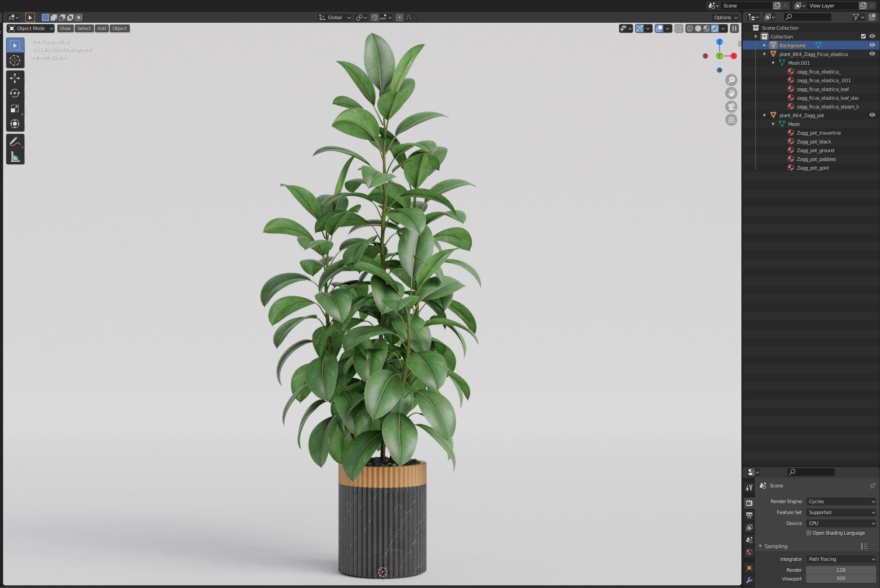Screen dimensions: 880x588
Task: Click the zoom magnifier viewport button
Action: pos(731,80)
